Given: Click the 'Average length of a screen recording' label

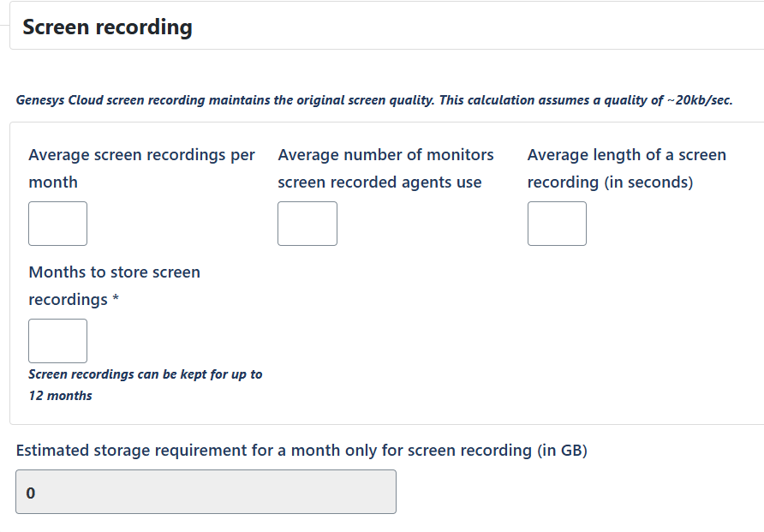Looking at the screenshot, I should 626,168.
